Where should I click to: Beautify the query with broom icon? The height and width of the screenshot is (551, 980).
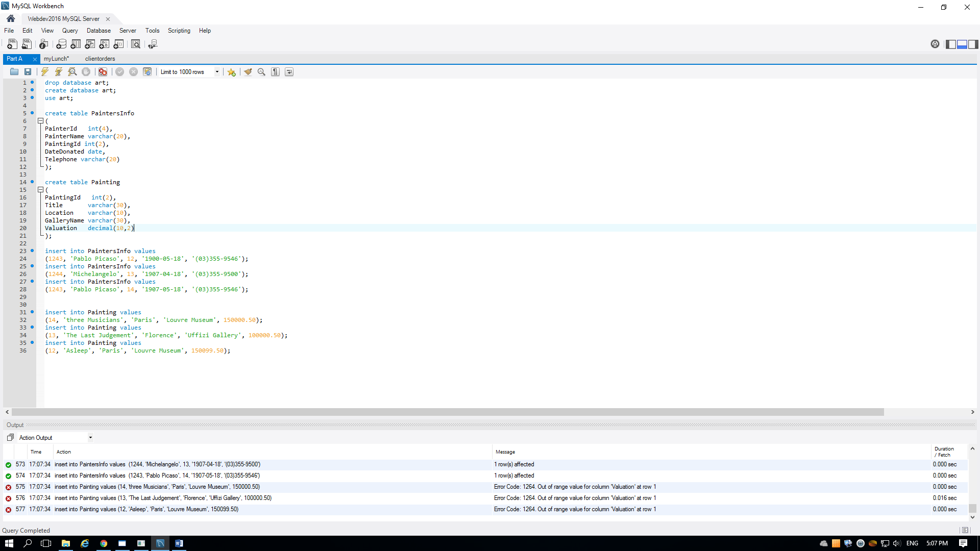248,72
